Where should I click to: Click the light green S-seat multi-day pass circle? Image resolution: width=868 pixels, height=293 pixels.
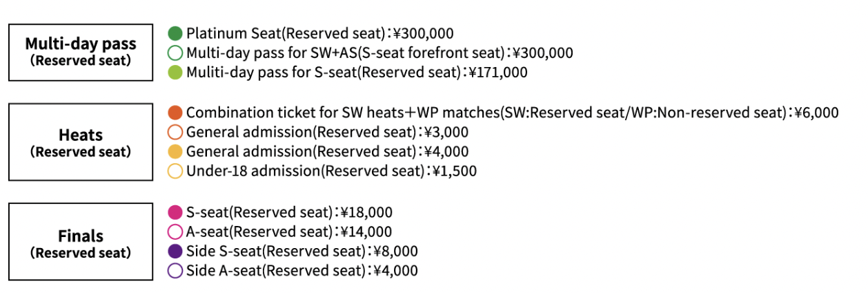coord(175,72)
